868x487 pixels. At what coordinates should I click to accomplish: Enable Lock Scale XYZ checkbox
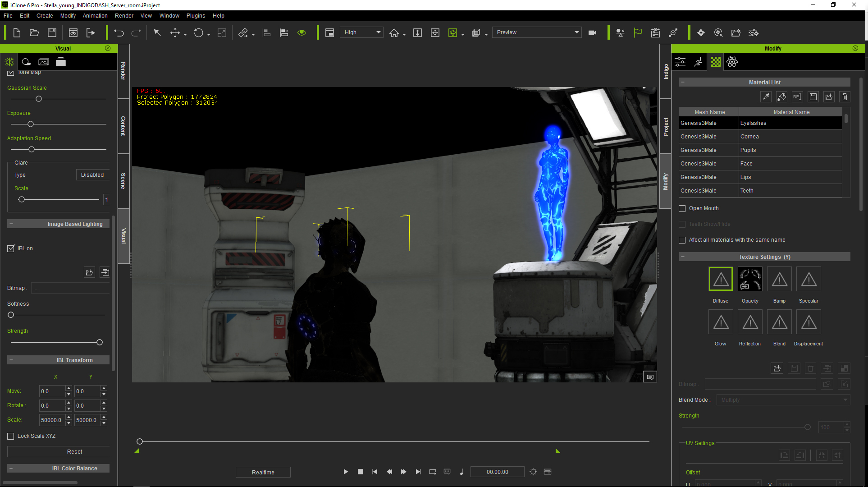coord(11,436)
